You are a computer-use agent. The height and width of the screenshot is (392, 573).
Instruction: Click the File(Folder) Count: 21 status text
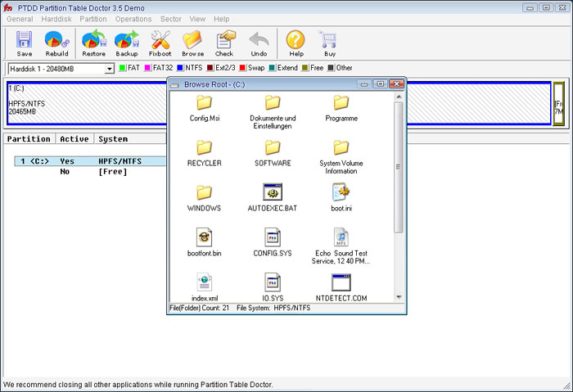199,308
